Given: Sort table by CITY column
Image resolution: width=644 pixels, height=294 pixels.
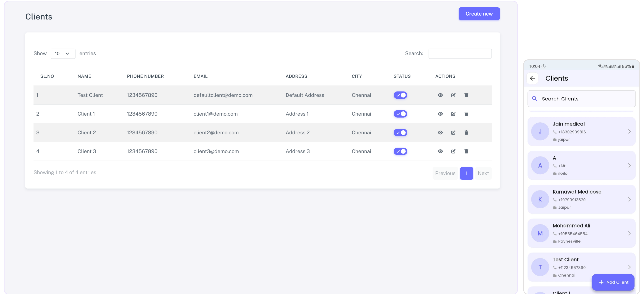Looking at the screenshot, I should coord(357,76).
